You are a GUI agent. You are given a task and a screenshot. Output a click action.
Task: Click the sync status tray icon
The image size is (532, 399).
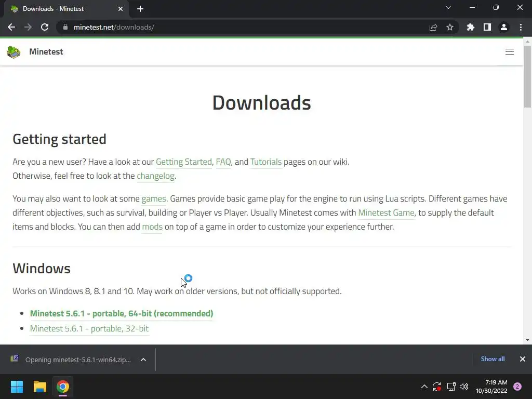coord(436,387)
